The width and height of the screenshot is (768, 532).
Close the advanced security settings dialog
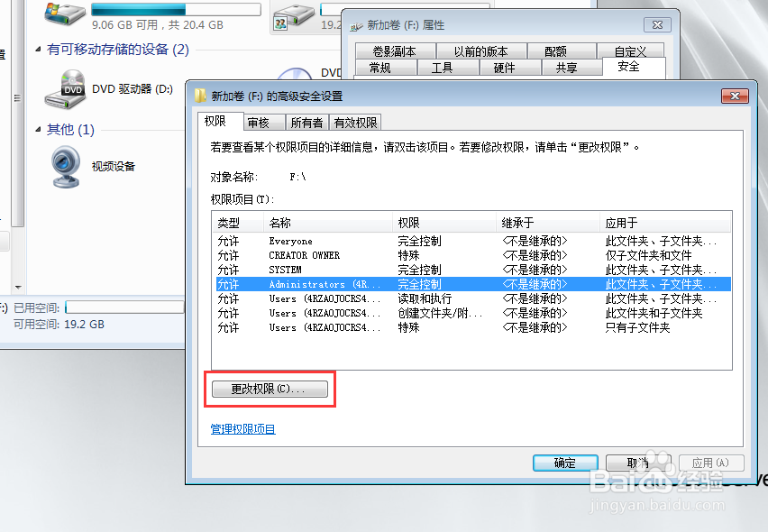coord(735,96)
